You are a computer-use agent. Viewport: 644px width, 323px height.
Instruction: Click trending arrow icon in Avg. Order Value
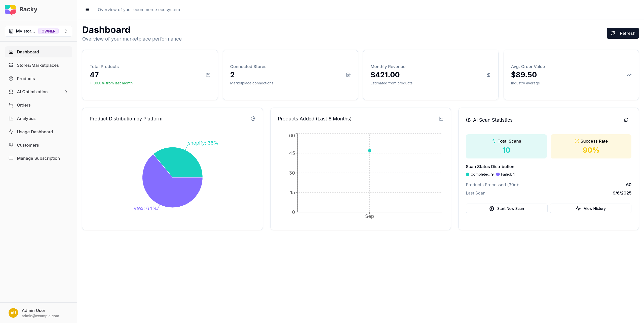629,75
